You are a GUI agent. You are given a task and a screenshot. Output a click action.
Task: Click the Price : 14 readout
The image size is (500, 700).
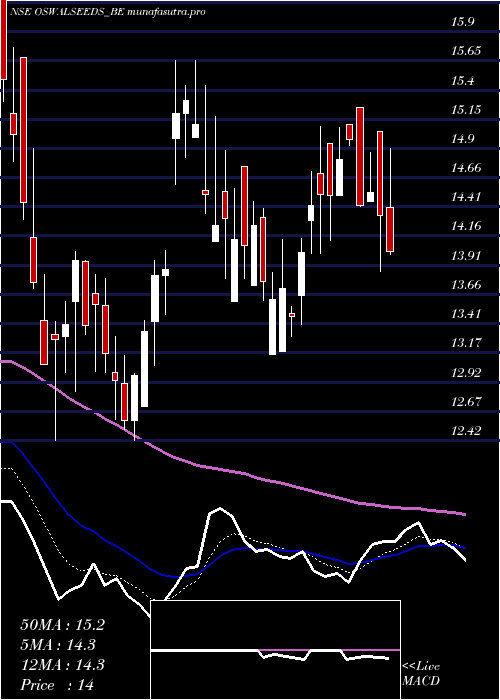tap(57, 685)
